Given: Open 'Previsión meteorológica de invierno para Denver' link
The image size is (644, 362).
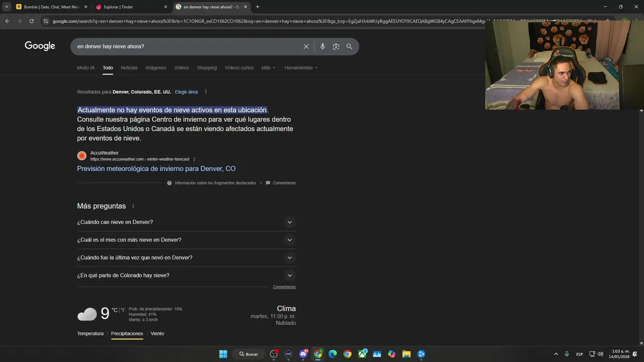Looking at the screenshot, I should (156, 169).
